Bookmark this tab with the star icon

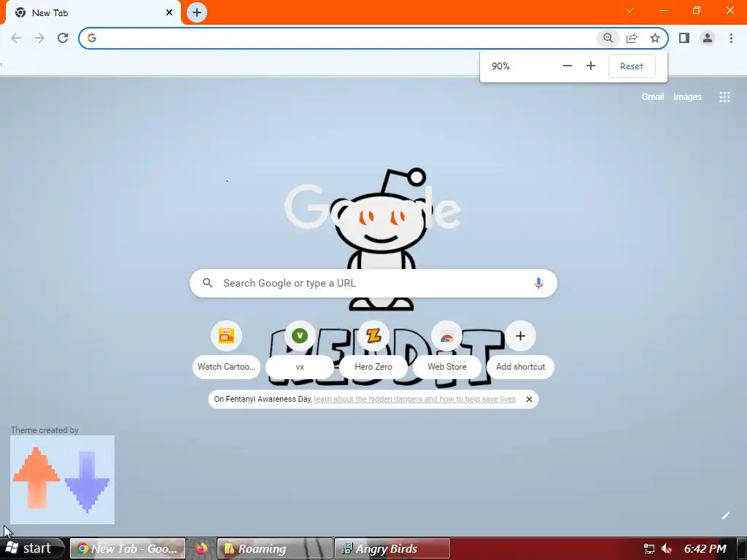point(655,38)
